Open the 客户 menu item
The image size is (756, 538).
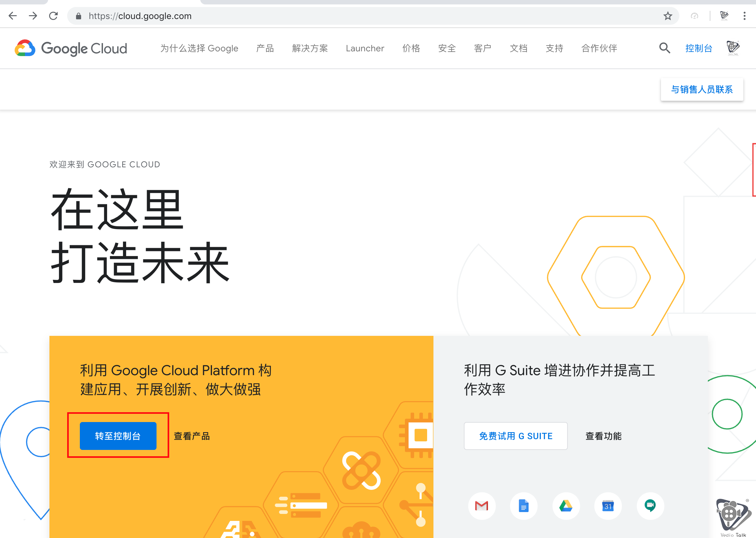click(482, 48)
